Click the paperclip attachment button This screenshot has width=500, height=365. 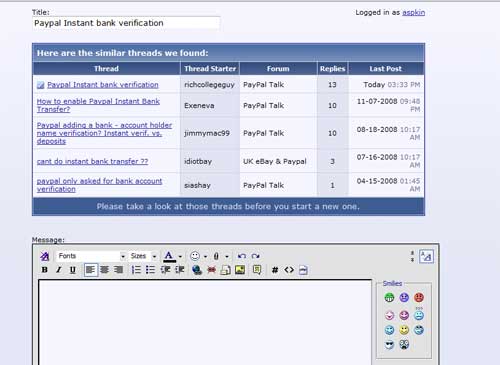point(216,256)
